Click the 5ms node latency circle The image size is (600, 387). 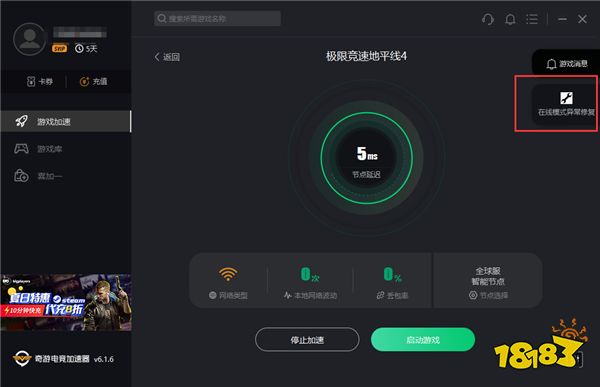tap(367, 158)
